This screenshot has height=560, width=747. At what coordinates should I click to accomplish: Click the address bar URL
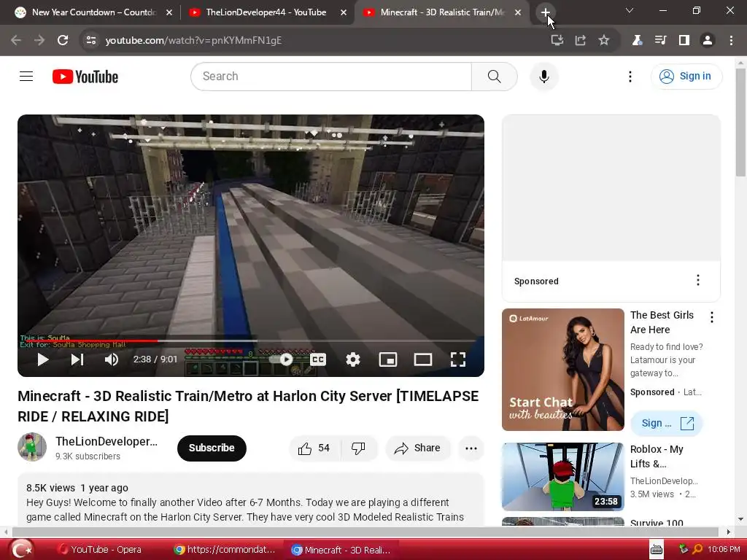click(193, 41)
